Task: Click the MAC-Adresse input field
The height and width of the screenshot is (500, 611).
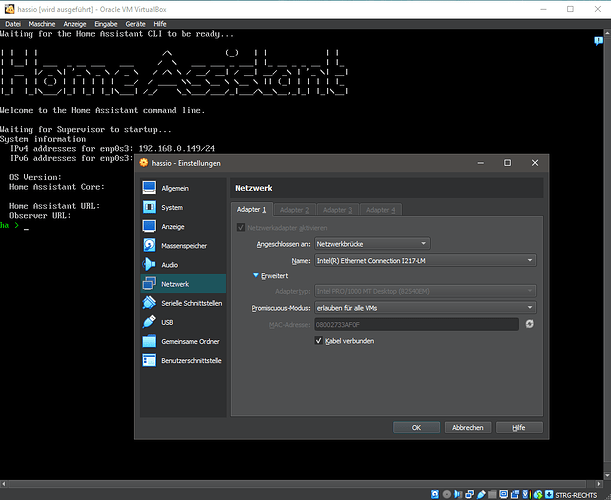Action: point(416,324)
